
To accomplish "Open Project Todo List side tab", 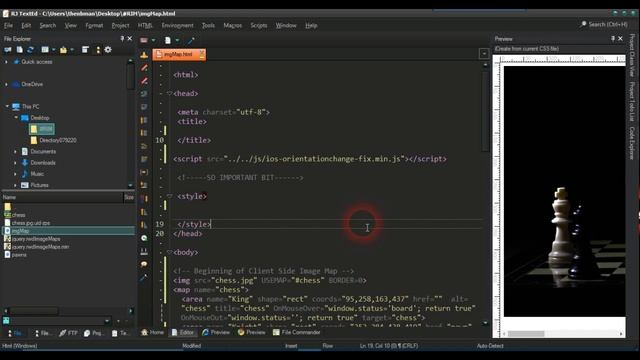I will (632, 101).
